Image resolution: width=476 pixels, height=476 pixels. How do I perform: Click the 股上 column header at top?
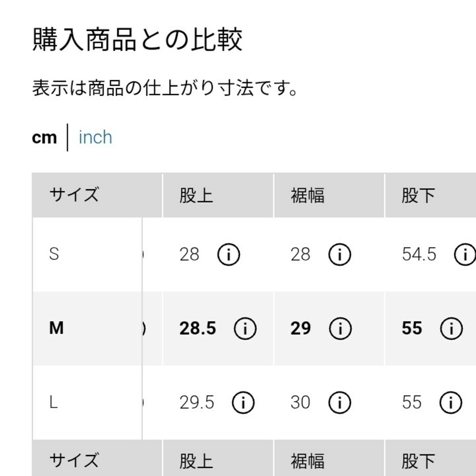(196, 195)
